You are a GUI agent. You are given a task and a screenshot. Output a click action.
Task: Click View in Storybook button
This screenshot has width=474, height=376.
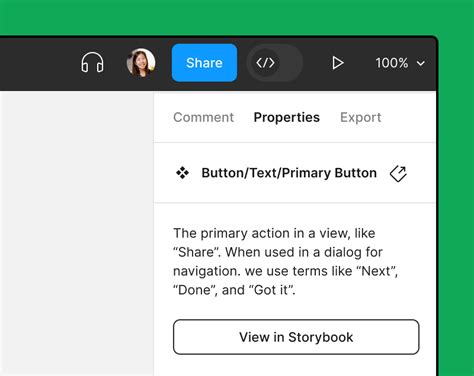(296, 337)
